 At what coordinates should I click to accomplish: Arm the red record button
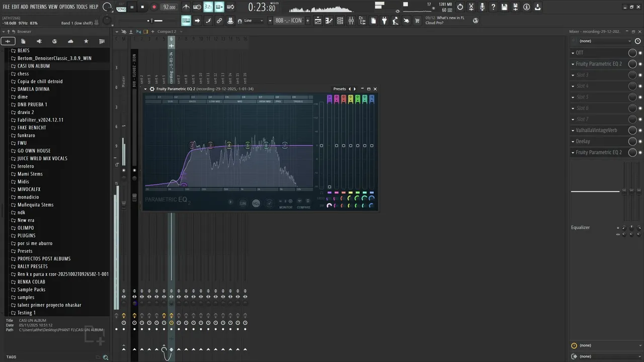pos(154,7)
